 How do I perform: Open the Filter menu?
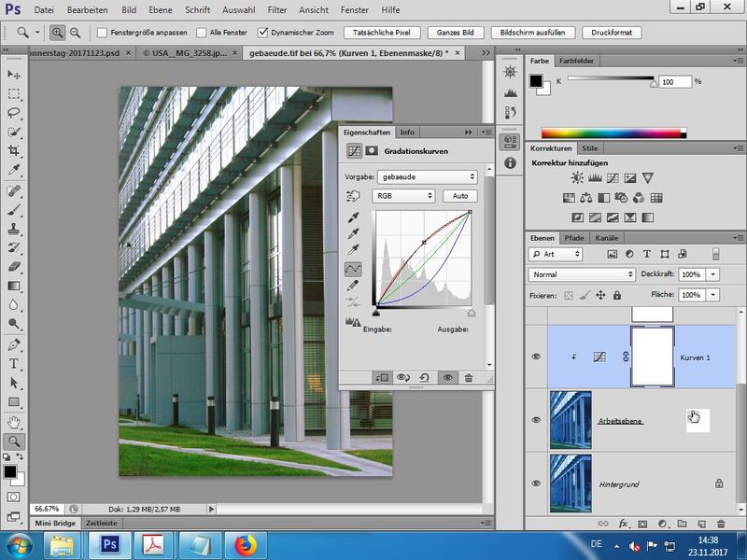[x=277, y=8]
